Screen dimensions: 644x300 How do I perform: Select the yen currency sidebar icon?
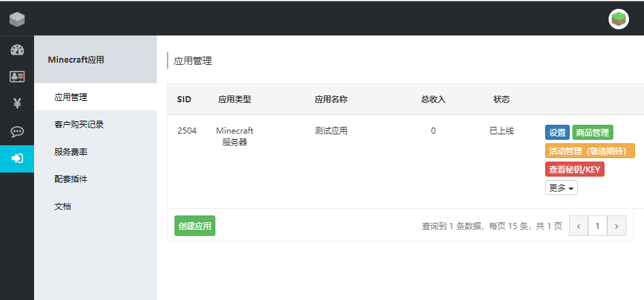coord(17,104)
